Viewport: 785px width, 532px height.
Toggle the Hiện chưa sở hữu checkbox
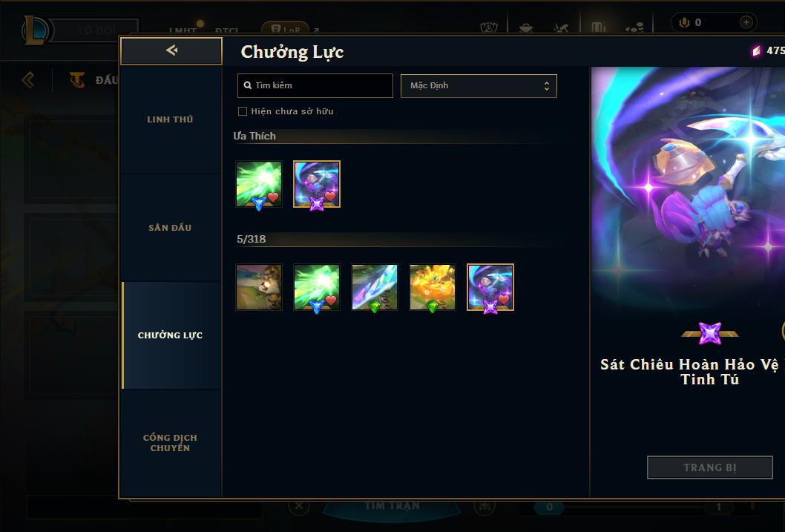243,111
